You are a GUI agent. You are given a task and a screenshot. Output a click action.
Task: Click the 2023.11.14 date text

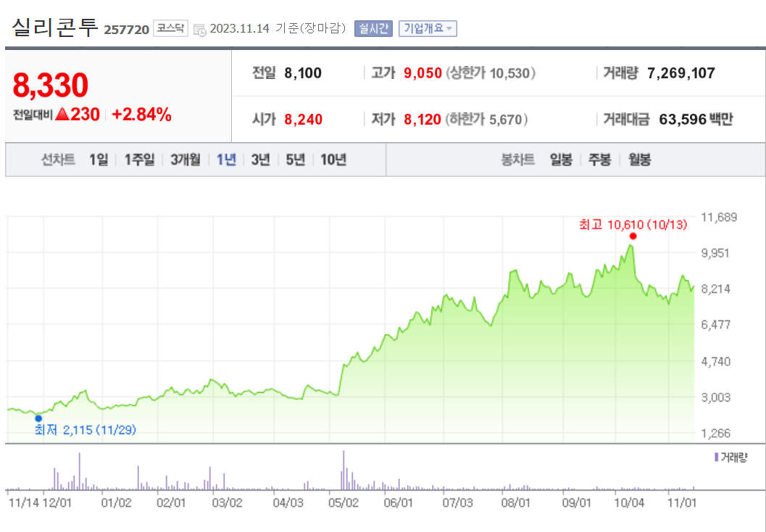point(239,29)
